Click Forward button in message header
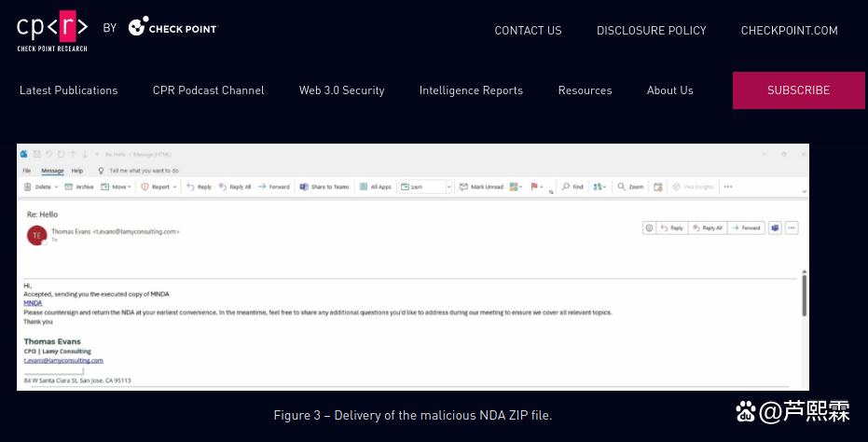This screenshot has width=868, height=442. (x=746, y=228)
